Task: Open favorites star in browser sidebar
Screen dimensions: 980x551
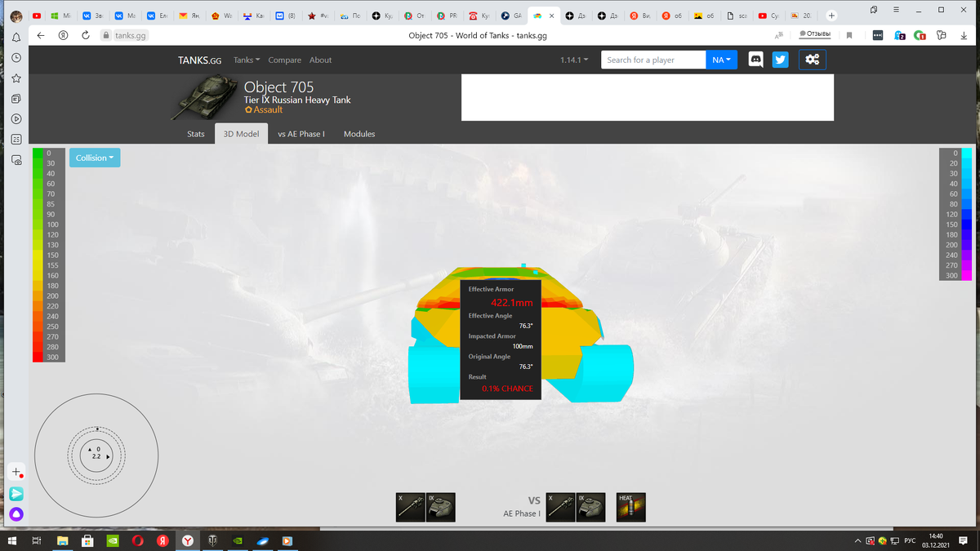Action: pyautogui.click(x=16, y=78)
